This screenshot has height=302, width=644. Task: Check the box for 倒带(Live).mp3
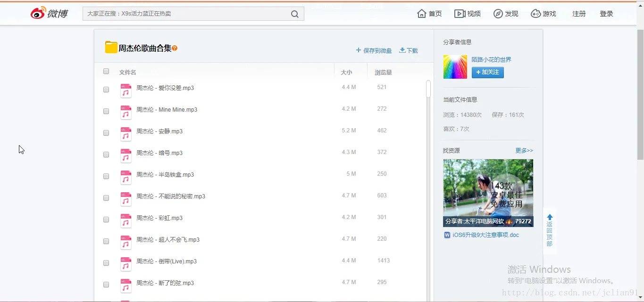[x=106, y=263]
